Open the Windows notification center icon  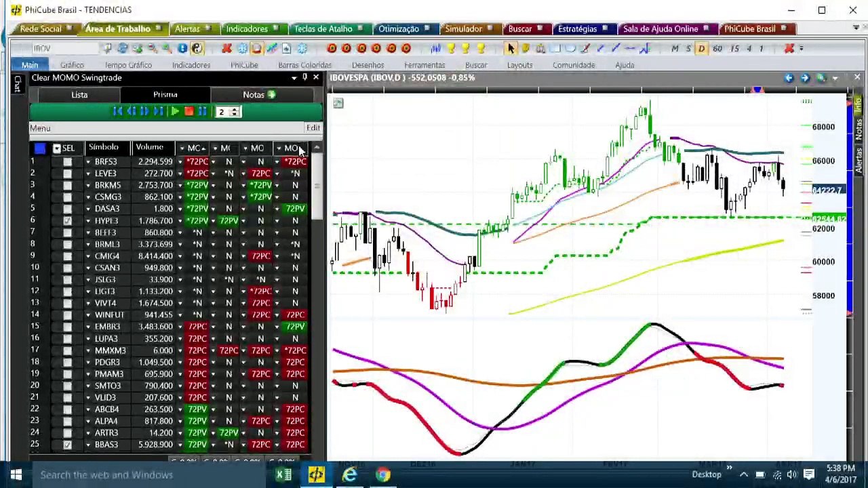[809, 474]
